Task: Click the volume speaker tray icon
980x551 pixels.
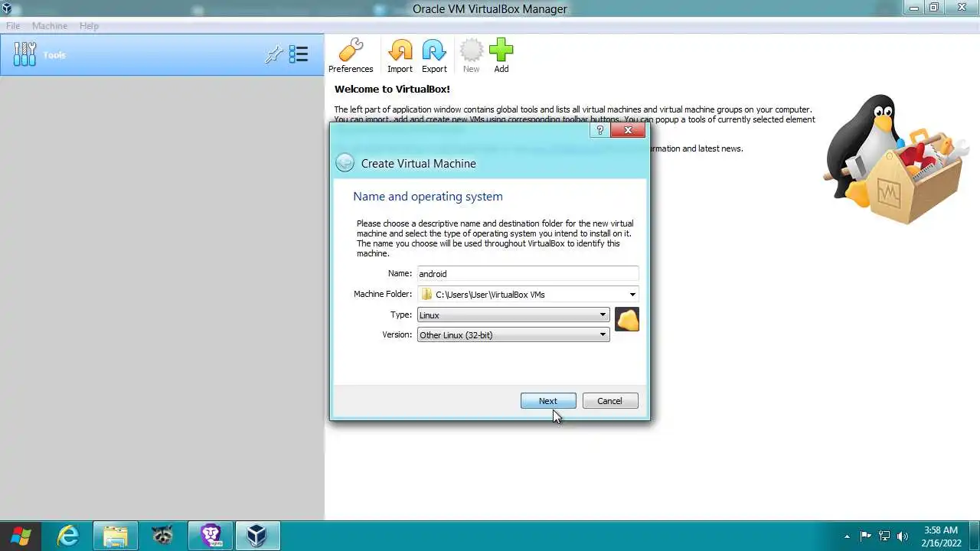Action: (x=903, y=536)
